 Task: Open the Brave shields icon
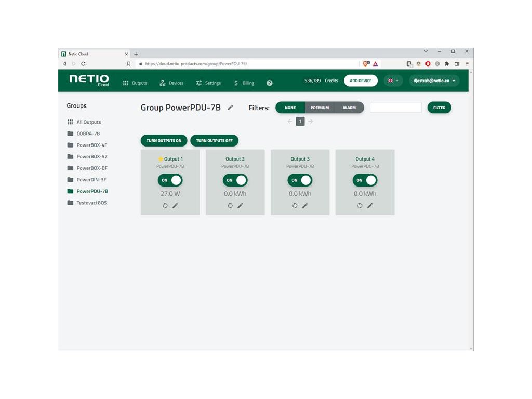click(x=366, y=64)
